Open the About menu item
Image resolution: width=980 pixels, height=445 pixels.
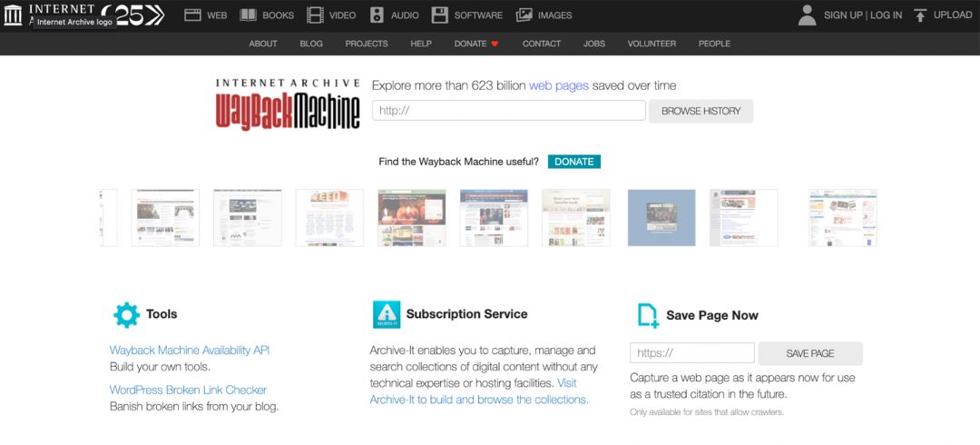pyautogui.click(x=263, y=44)
